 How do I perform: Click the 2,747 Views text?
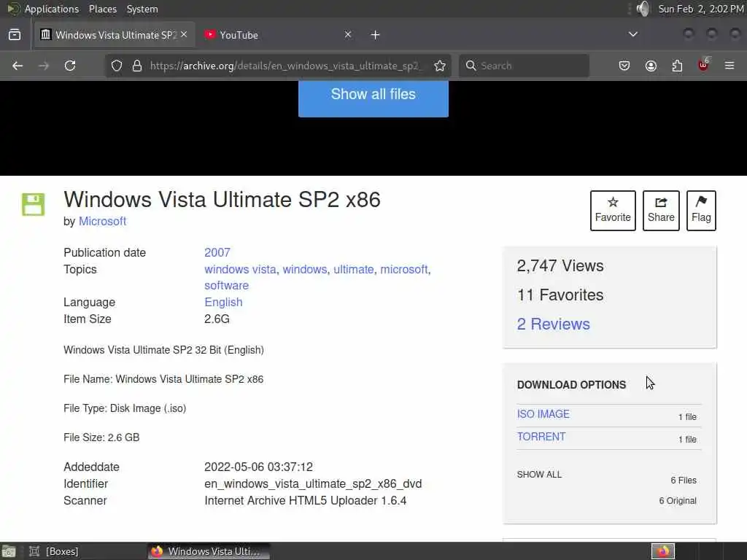point(560,265)
